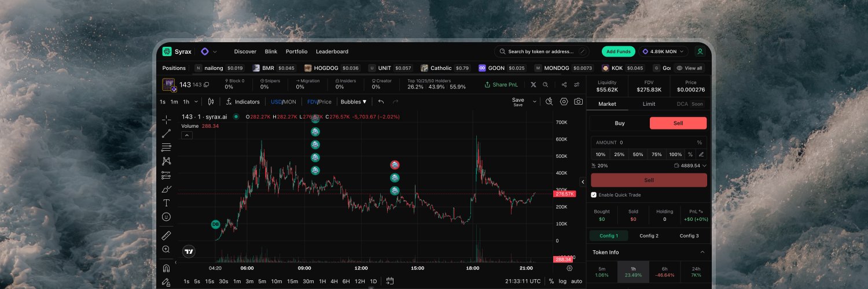Open the Leaderboard page
The width and height of the screenshot is (868, 289).
pos(332,51)
